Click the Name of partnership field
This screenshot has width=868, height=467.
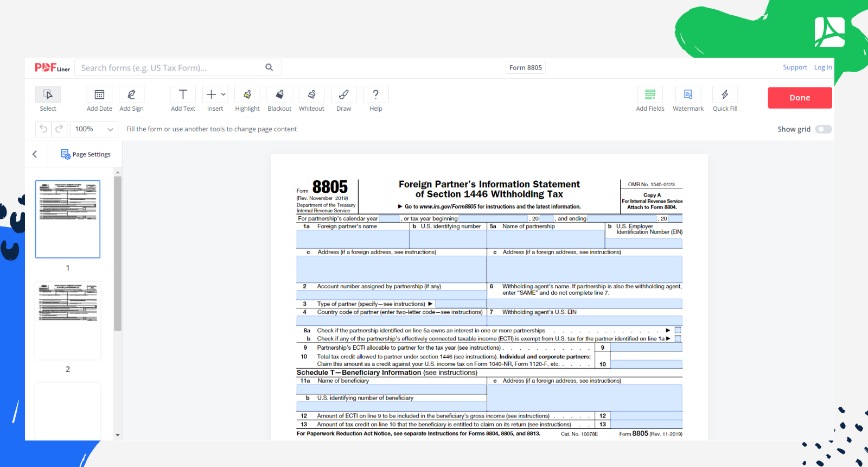coord(546,239)
